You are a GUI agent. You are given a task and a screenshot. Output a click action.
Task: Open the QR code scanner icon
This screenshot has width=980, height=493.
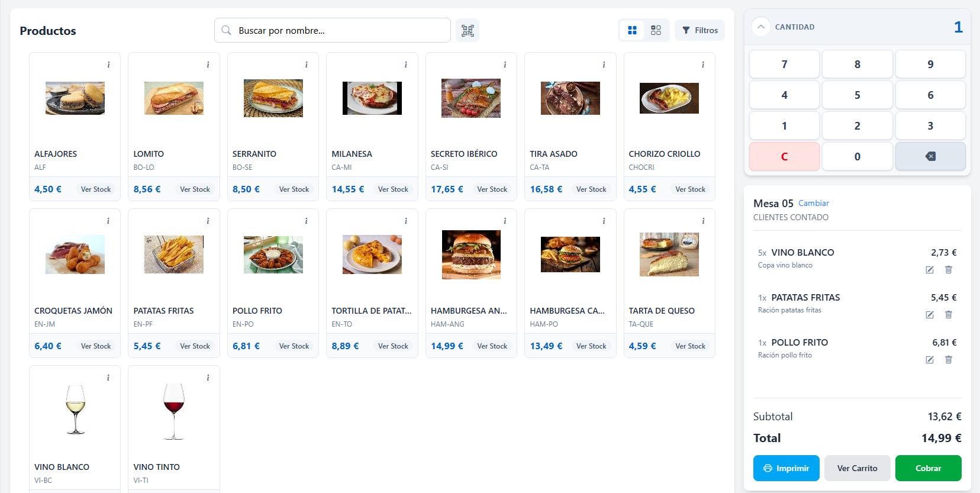(468, 30)
